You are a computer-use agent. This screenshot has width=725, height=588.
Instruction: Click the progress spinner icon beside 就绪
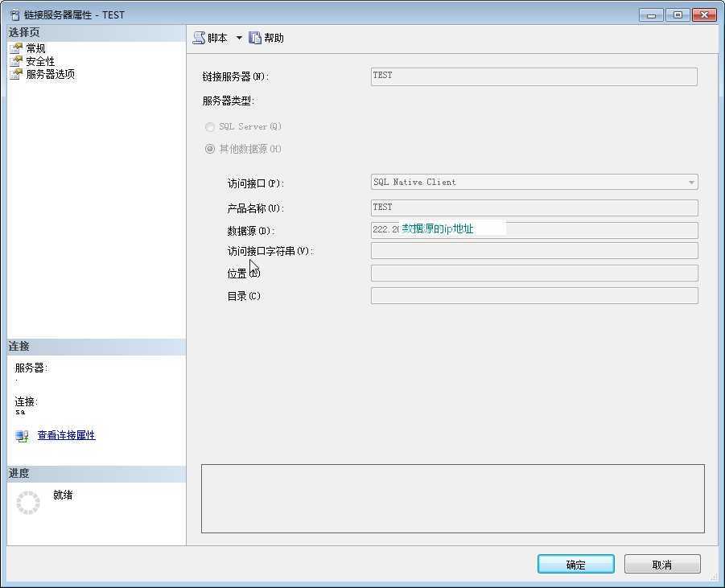click(28, 503)
